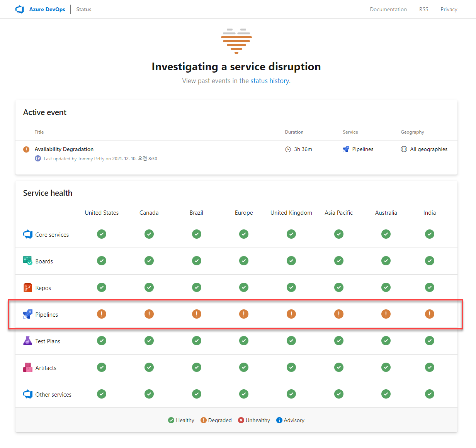Click the Repos icon in Service health

(27, 287)
